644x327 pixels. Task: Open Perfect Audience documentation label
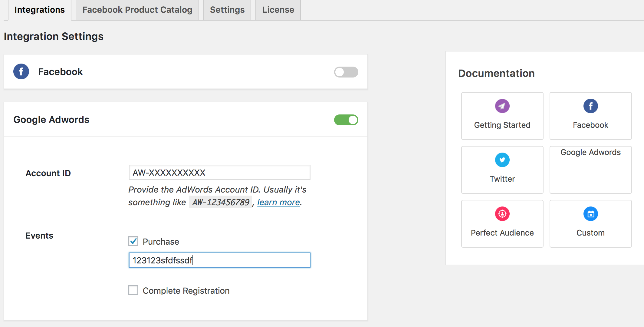pyautogui.click(x=502, y=233)
